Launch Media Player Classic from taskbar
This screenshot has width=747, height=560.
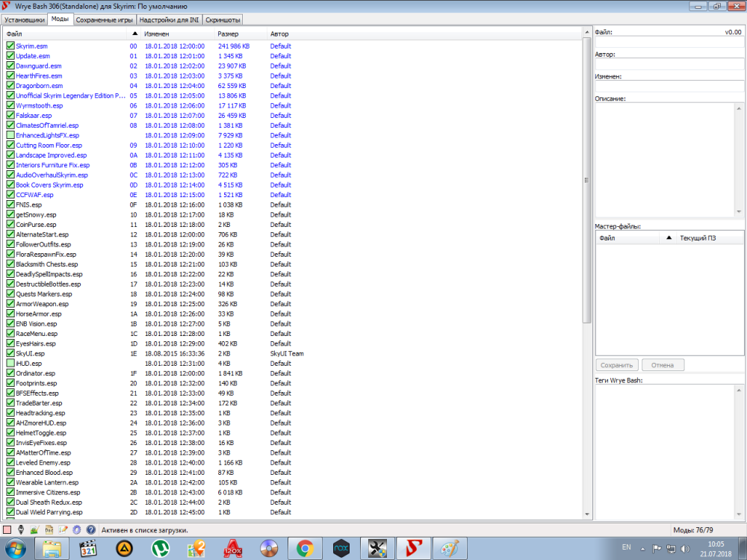tap(88, 549)
